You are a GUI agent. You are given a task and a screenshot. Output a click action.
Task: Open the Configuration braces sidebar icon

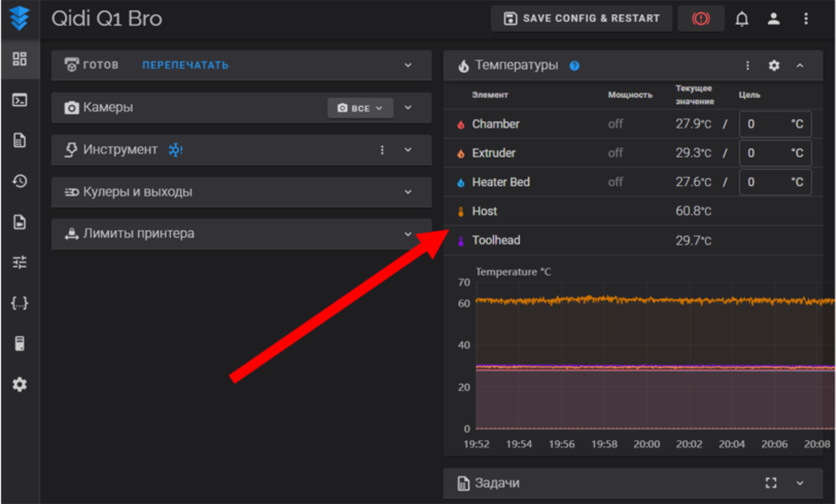pos(19,303)
